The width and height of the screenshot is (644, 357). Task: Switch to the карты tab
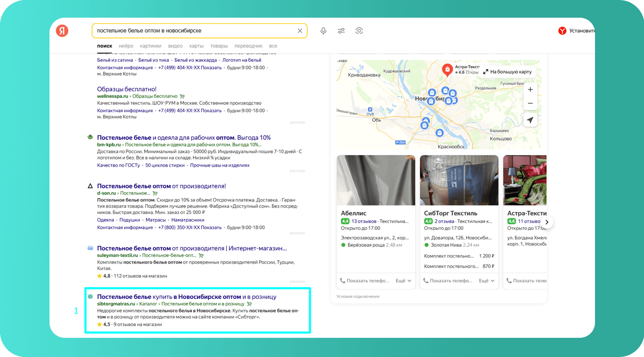coord(196,46)
